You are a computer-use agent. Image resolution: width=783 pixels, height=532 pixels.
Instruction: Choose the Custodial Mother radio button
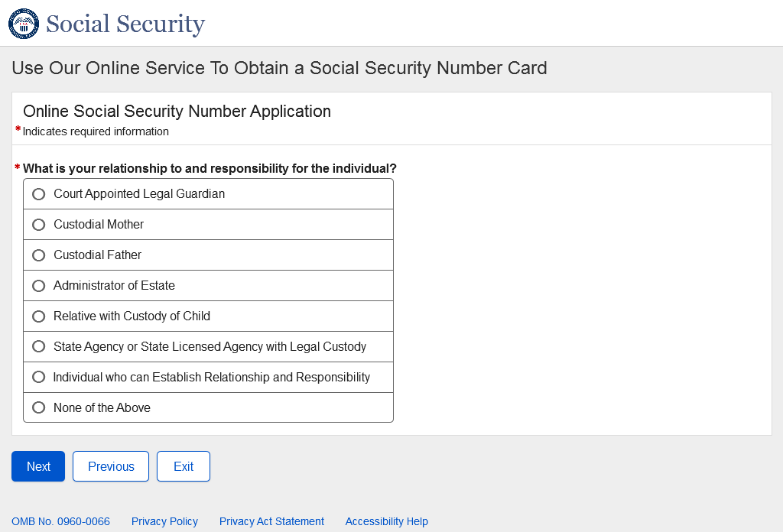39,225
